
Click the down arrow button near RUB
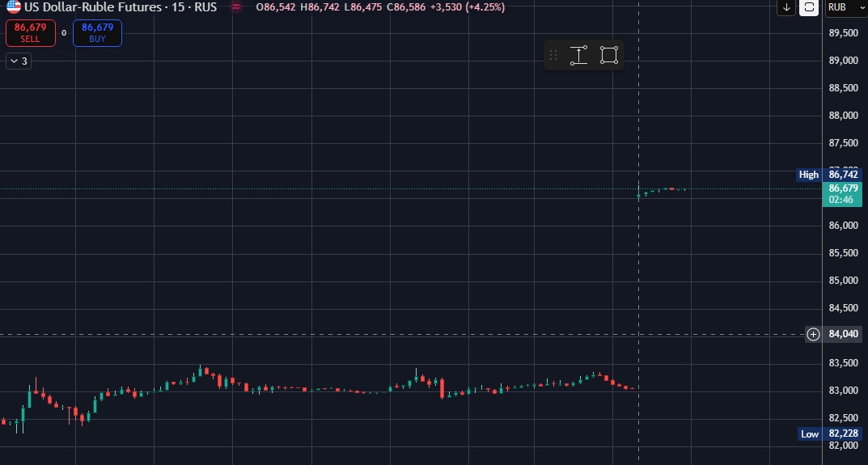click(786, 7)
